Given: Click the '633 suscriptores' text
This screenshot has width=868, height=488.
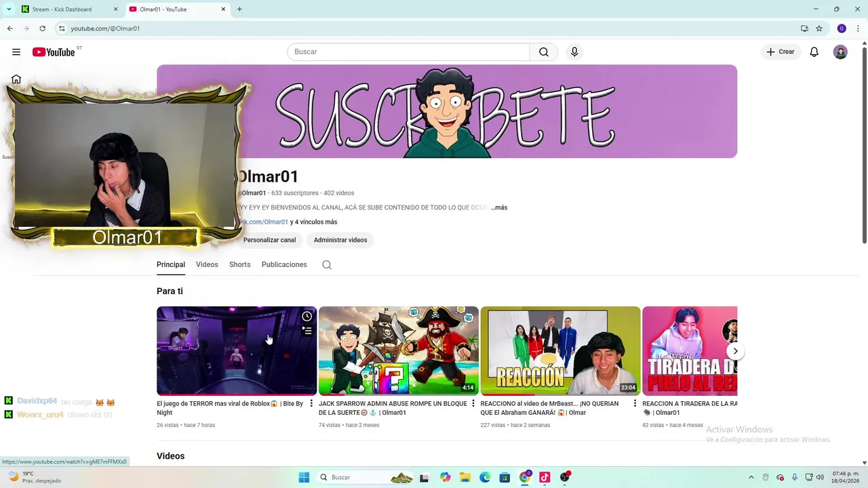Looking at the screenshot, I should pyautogui.click(x=295, y=193).
